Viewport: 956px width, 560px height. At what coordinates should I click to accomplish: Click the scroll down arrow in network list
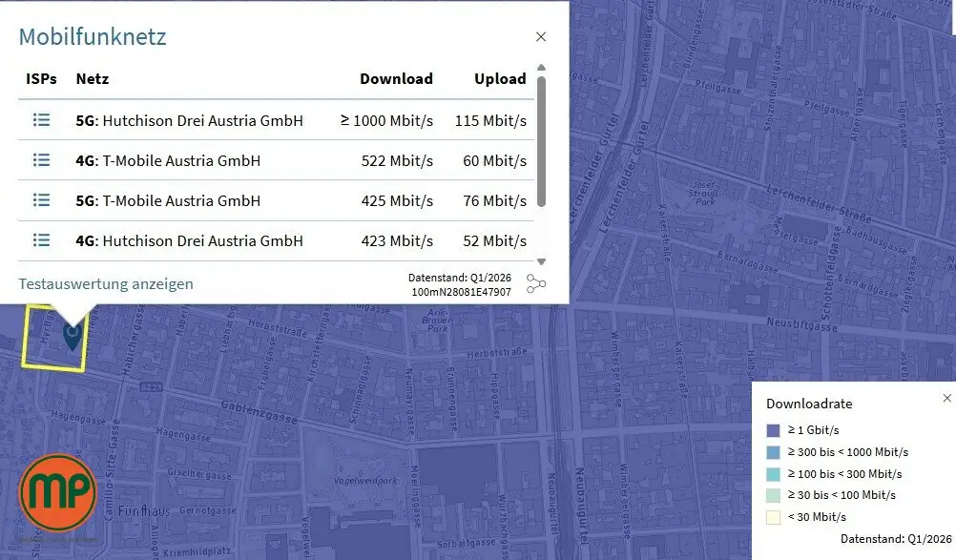tap(541, 262)
